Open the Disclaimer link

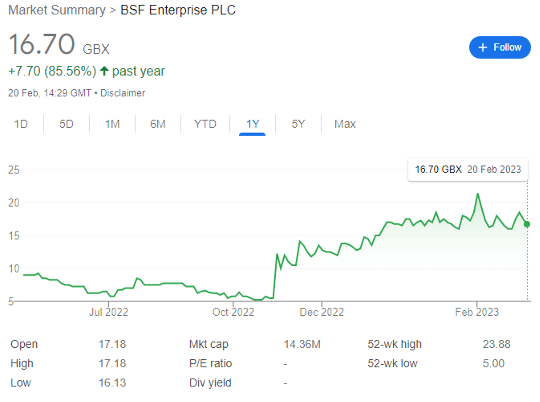(x=123, y=93)
